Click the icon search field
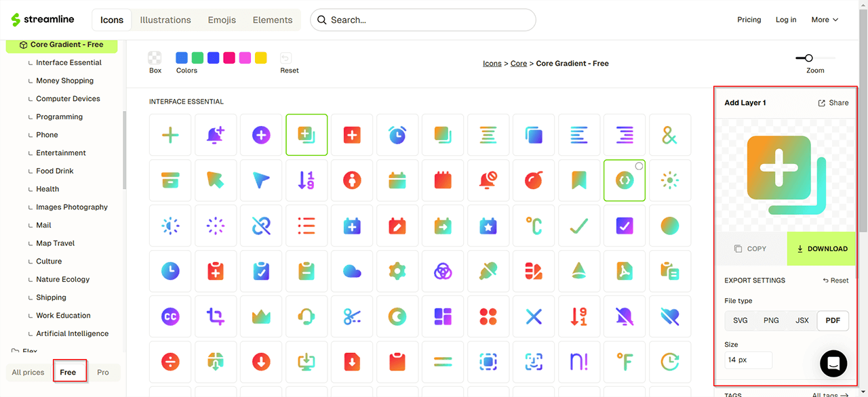Viewport: 868px width, 397px height. (x=423, y=20)
